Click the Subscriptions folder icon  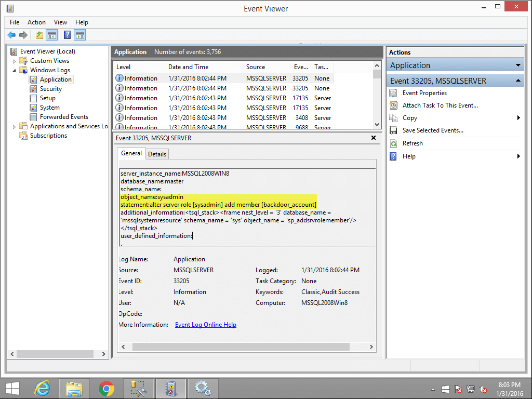pos(23,136)
